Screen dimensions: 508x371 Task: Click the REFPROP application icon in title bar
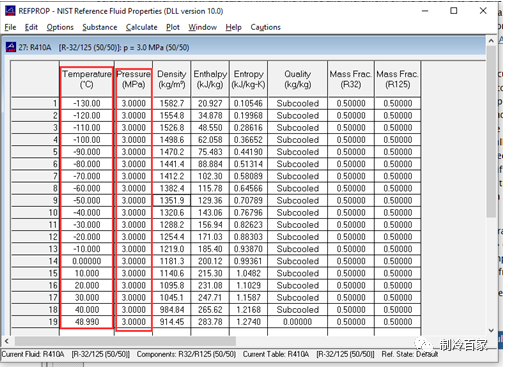(10, 11)
